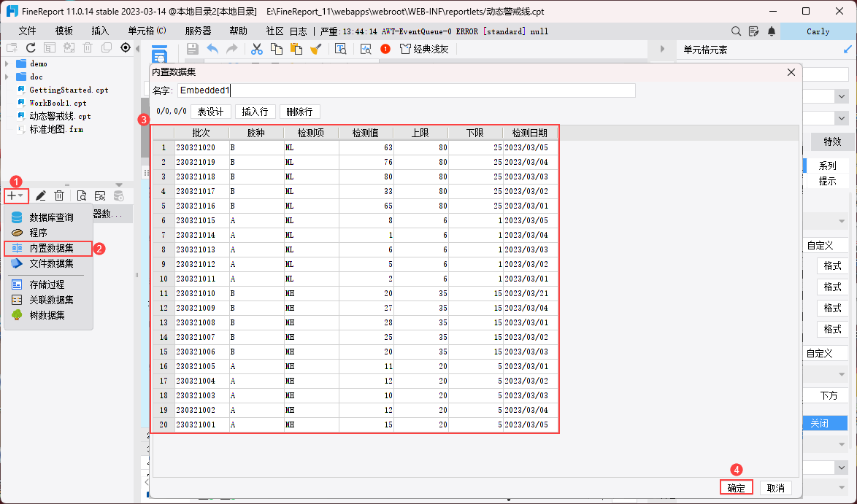Select GettingStarted.cpt in file tree
Image resolution: width=857 pixels, height=504 pixels.
(x=69, y=90)
